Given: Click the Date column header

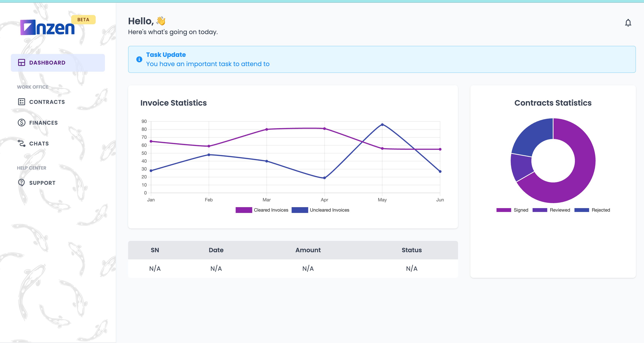Looking at the screenshot, I should [x=216, y=250].
